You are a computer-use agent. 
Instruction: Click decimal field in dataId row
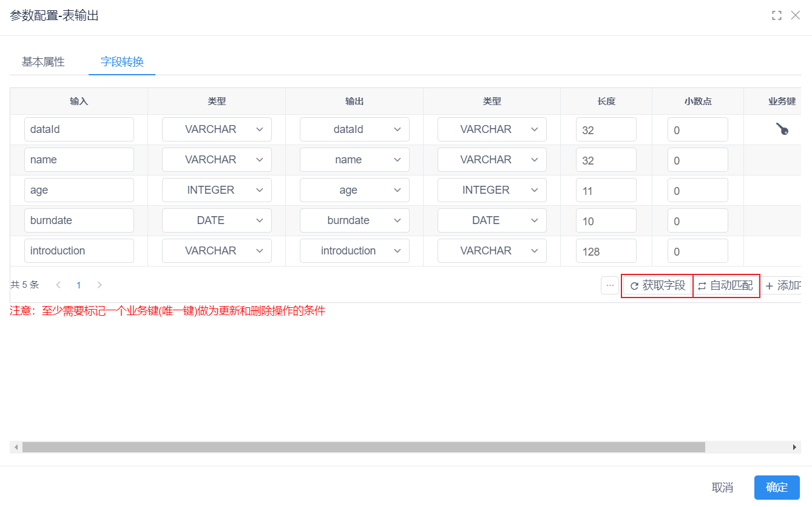pos(698,129)
